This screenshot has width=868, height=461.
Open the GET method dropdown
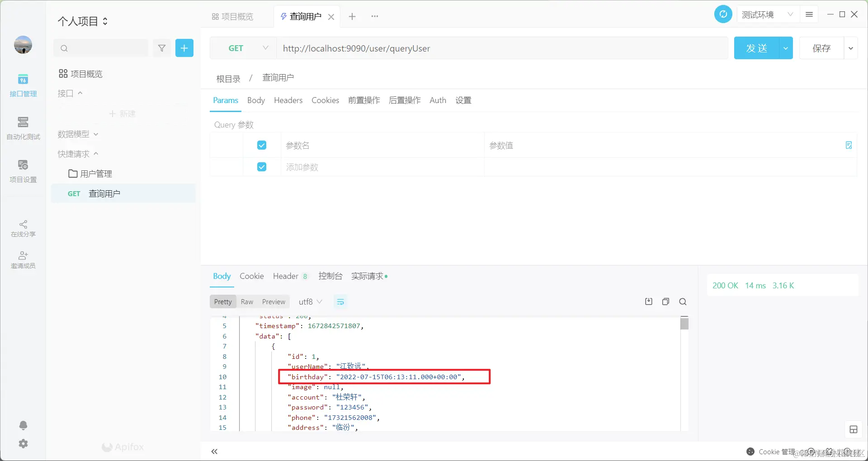pos(243,48)
